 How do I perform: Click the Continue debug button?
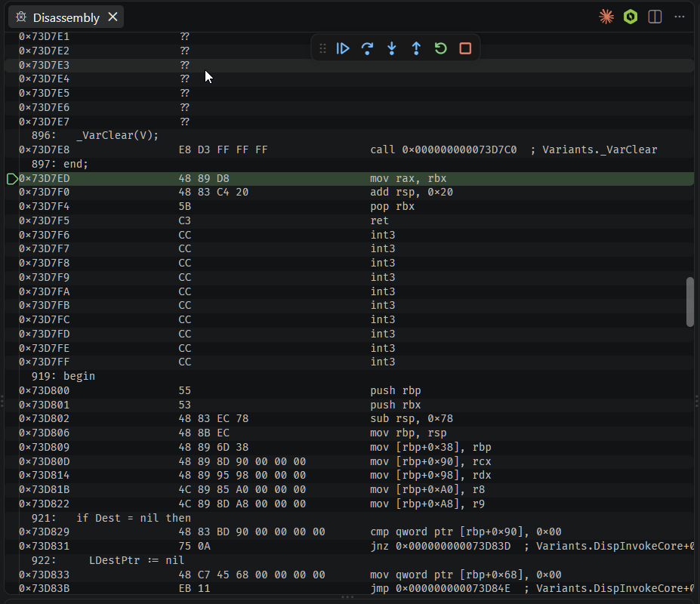click(x=343, y=48)
